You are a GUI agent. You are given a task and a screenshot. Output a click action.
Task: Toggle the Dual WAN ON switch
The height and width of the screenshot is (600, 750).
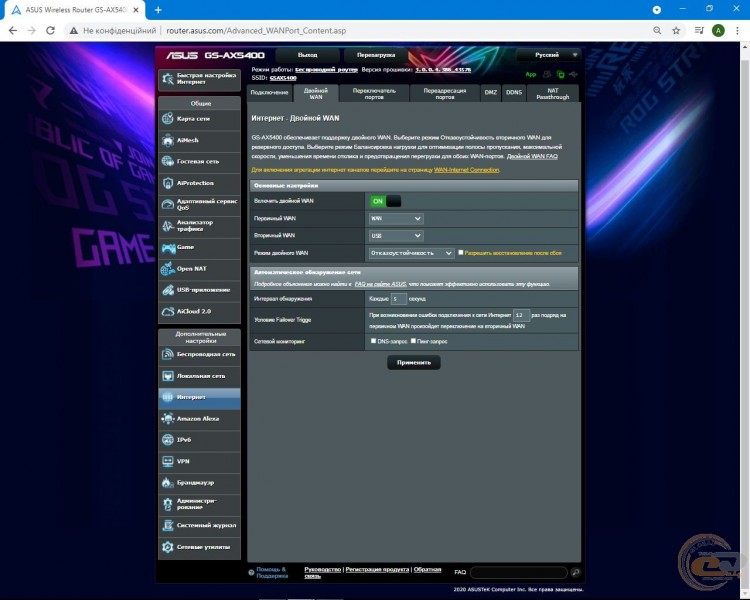[385, 201]
